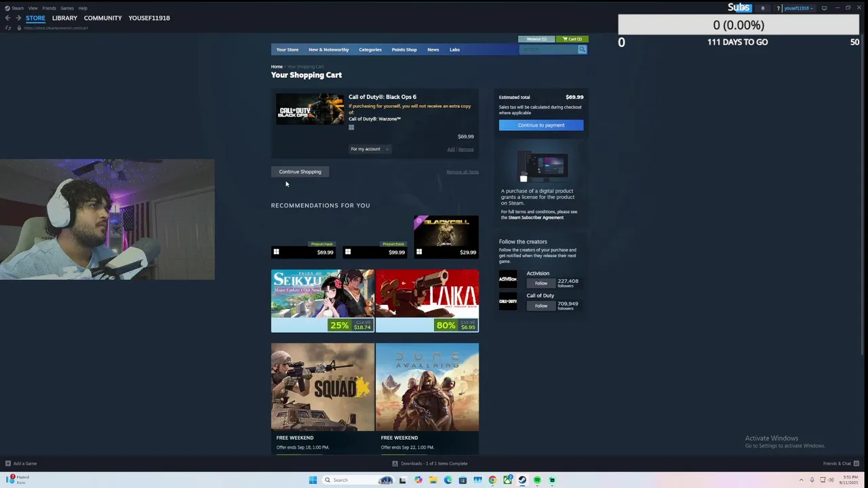This screenshot has width=868, height=488.
Task: Click the Remove link for Black Ops 6
Action: pyautogui.click(x=466, y=149)
